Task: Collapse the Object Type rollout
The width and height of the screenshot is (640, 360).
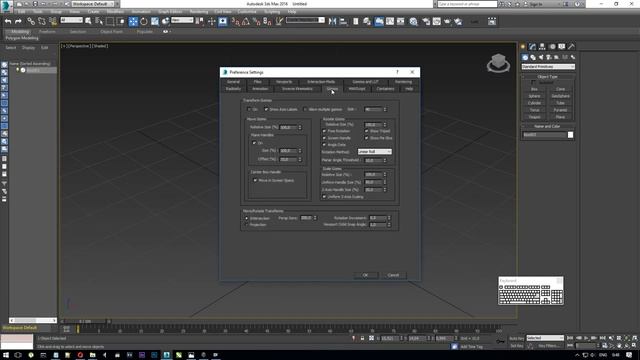Action: pyautogui.click(x=548, y=77)
